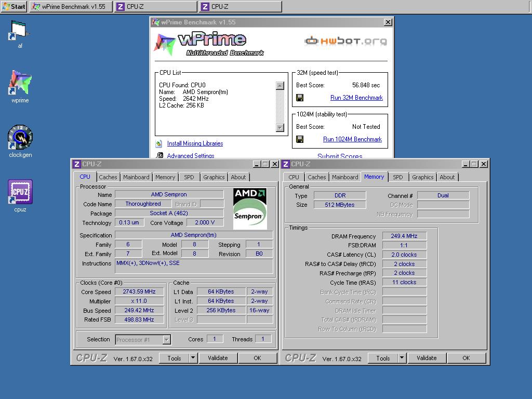
Task: Click Core Speed value 2743.59 MHz
Action: 139,292
